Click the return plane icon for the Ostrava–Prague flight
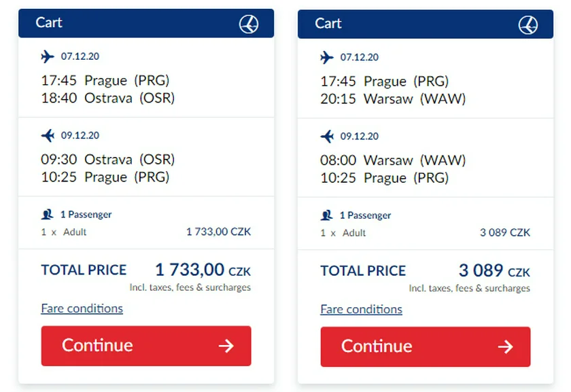This screenshot has height=392, width=571. [48, 135]
